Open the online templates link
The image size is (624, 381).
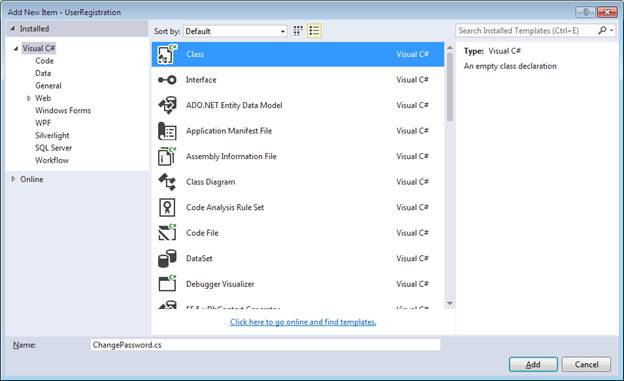[303, 322]
